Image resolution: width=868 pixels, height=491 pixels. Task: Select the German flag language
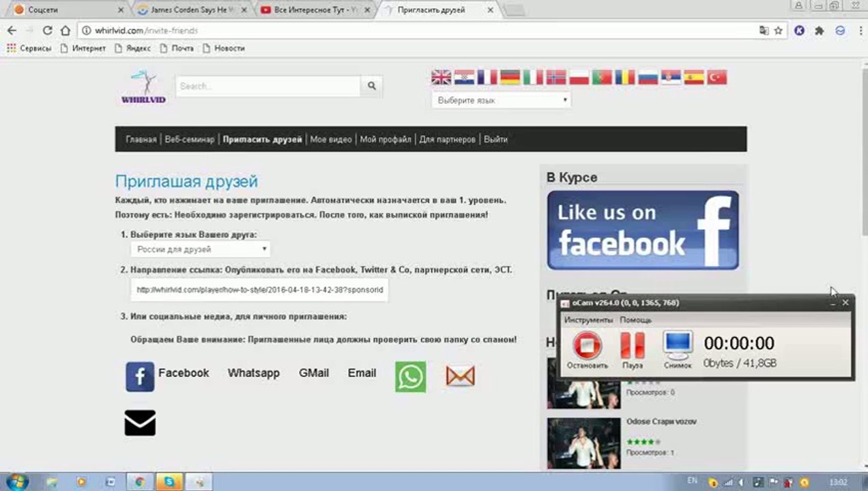(510, 77)
